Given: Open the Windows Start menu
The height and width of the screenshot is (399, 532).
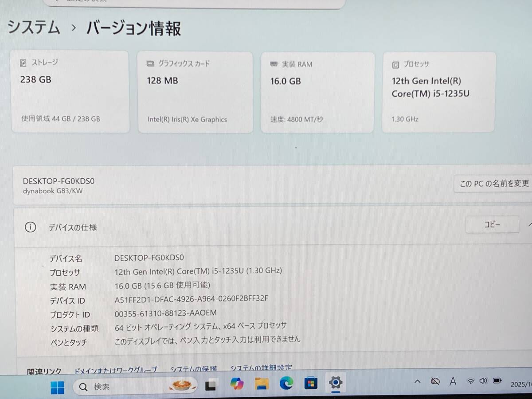Looking at the screenshot, I should tap(57, 387).
